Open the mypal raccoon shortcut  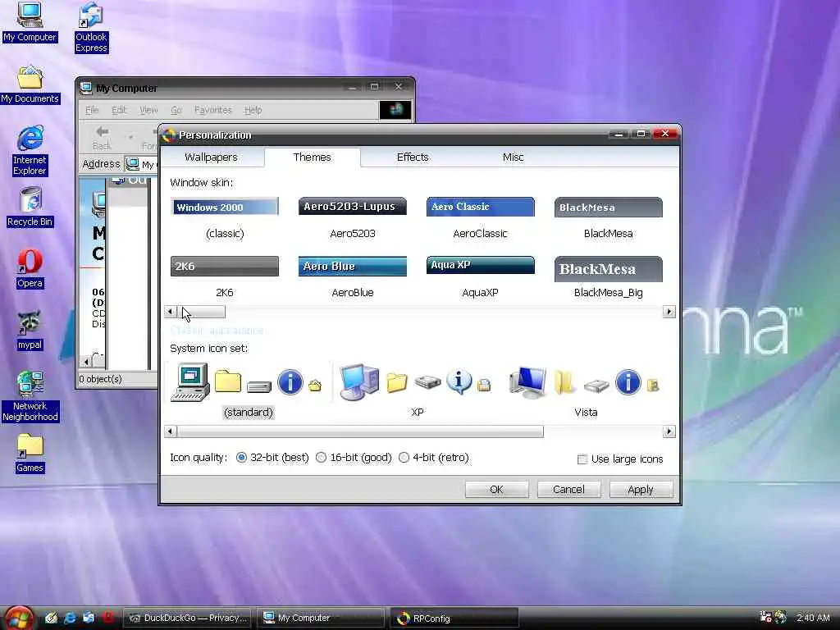(30, 331)
